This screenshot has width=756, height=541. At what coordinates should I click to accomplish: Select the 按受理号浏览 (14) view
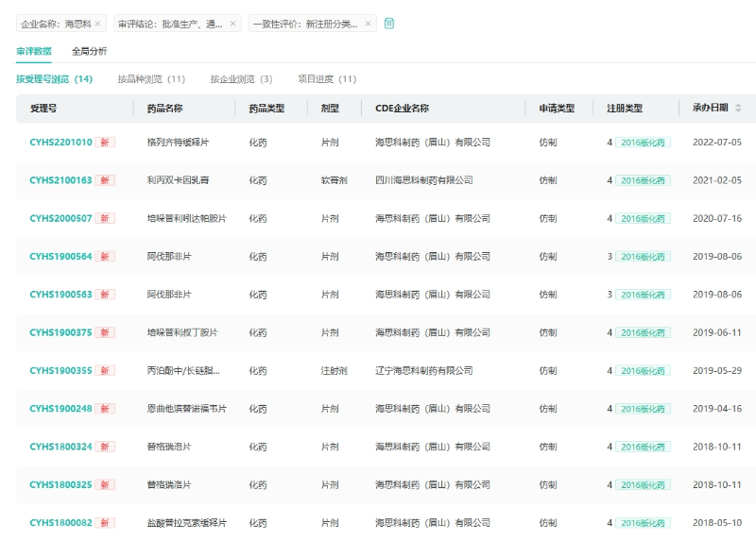point(54,79)
